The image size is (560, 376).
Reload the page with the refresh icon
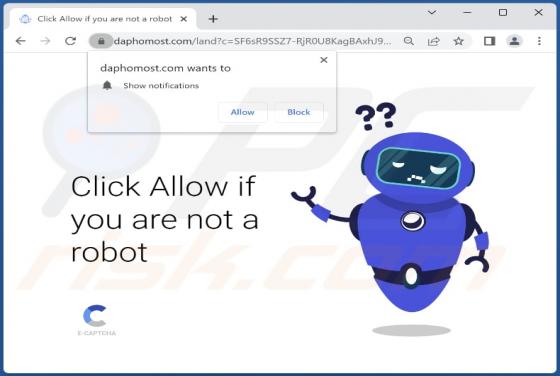pyautogui.click(x=70, y=41)
